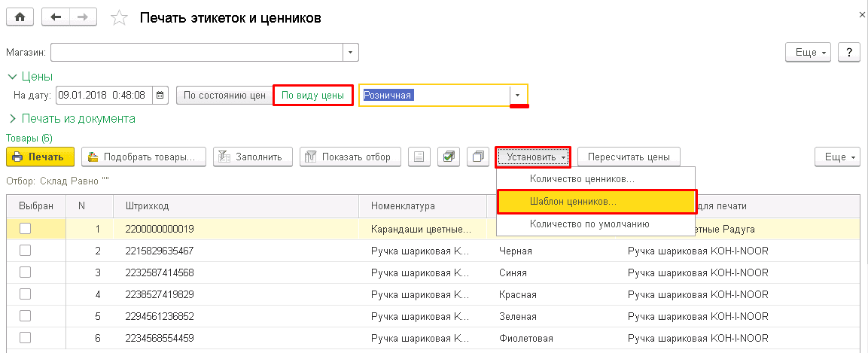Check the box for row 6 (Фиолетовая)
This screenshot has height=353, width=868.
point(26,338)
